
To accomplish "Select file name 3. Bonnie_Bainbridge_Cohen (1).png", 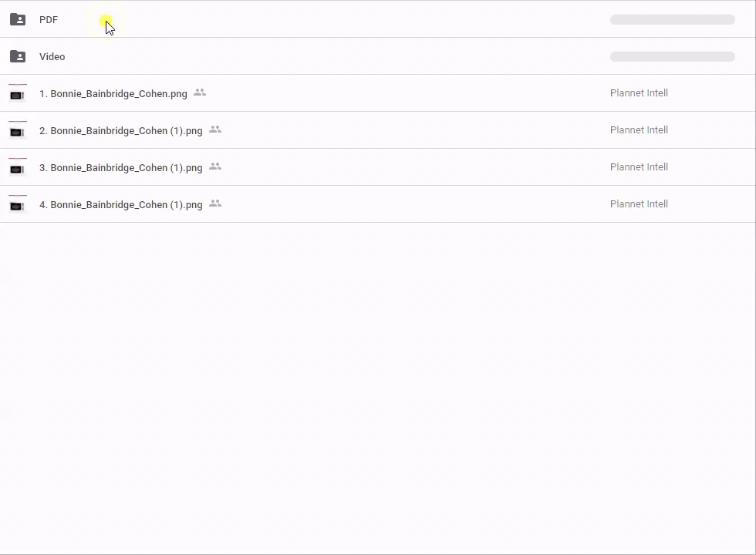I will [x=121, y=168].
